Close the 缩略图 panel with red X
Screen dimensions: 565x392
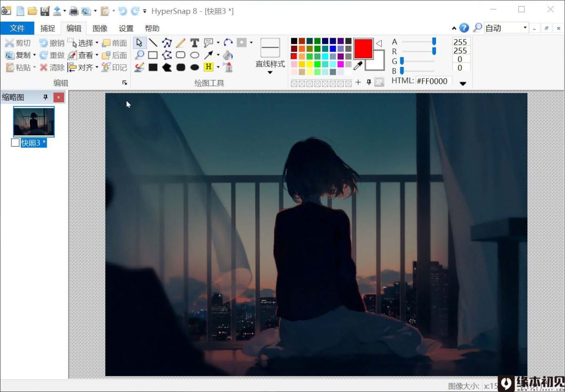click(x=58, y=97)
